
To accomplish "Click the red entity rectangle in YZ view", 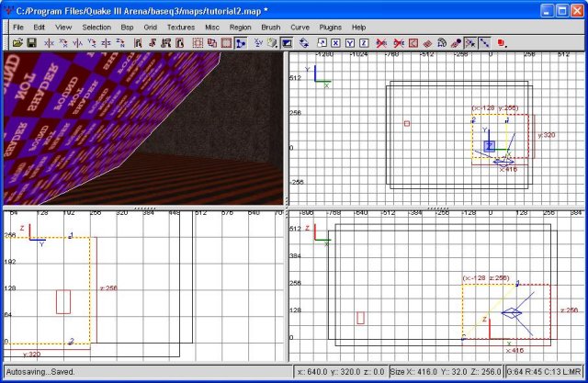I will click(x=63, y=301).
